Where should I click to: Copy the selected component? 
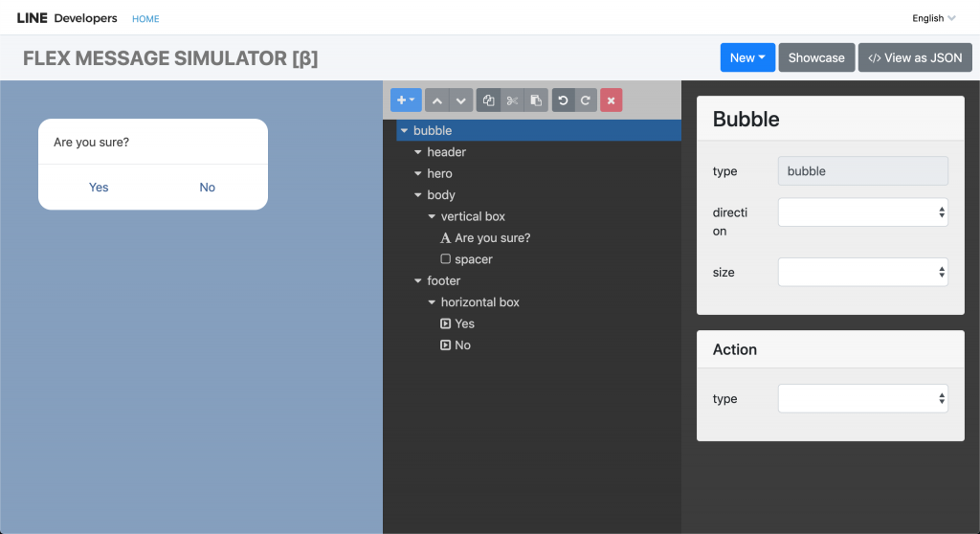point(488,100)
